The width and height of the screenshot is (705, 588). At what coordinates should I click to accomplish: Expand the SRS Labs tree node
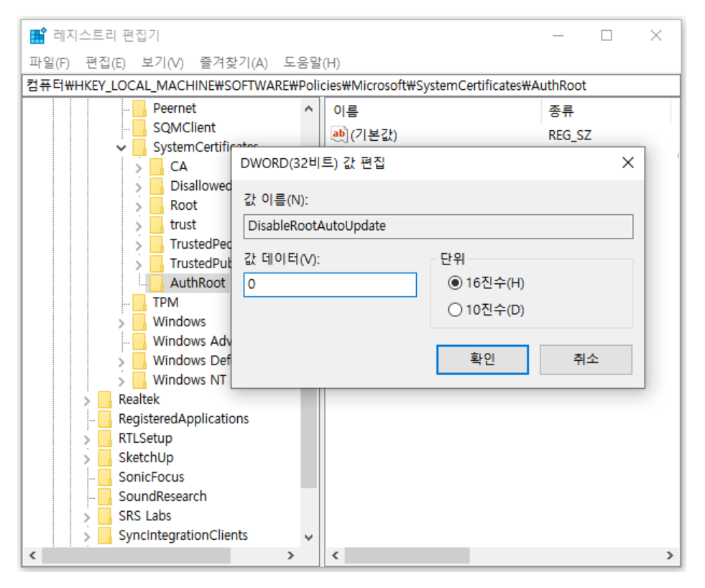click(87, 517)
